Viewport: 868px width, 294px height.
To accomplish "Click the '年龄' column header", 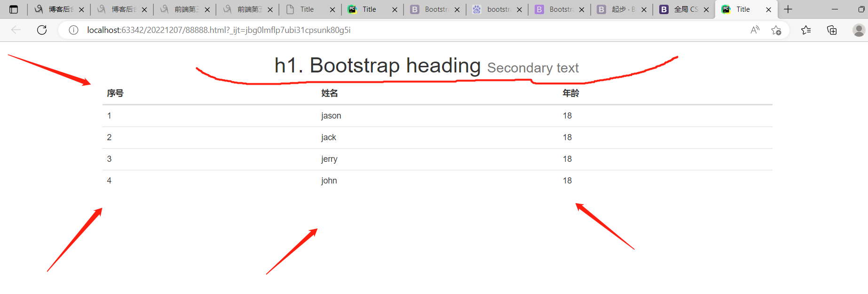I will 571,93.
